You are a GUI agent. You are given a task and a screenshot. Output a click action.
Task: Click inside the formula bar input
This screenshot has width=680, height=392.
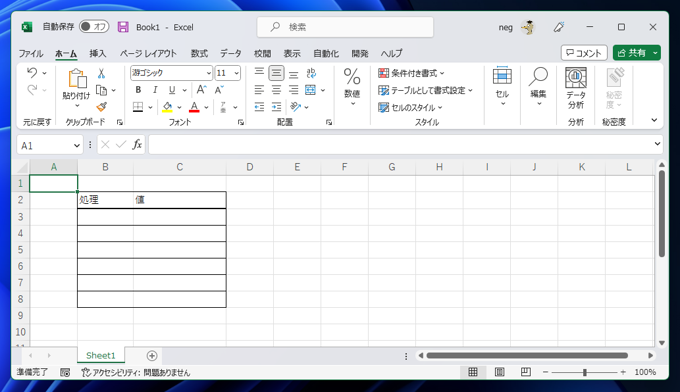pos(399,144)
